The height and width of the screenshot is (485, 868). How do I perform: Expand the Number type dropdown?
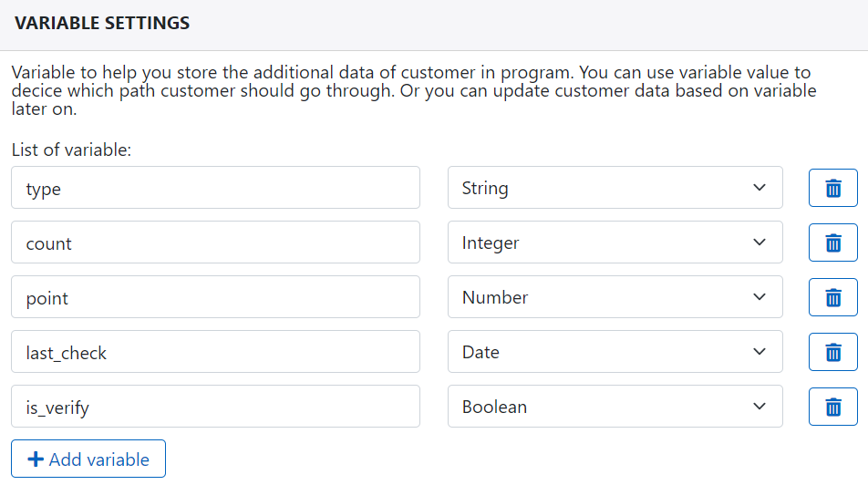(x=615, y=297)
